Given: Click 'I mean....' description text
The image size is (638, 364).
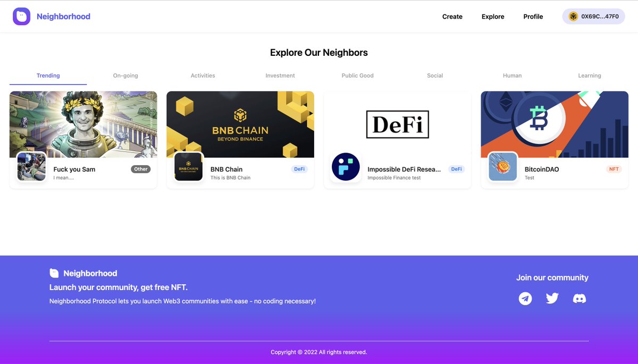Looking at the screenshot, I should (64, 177).
